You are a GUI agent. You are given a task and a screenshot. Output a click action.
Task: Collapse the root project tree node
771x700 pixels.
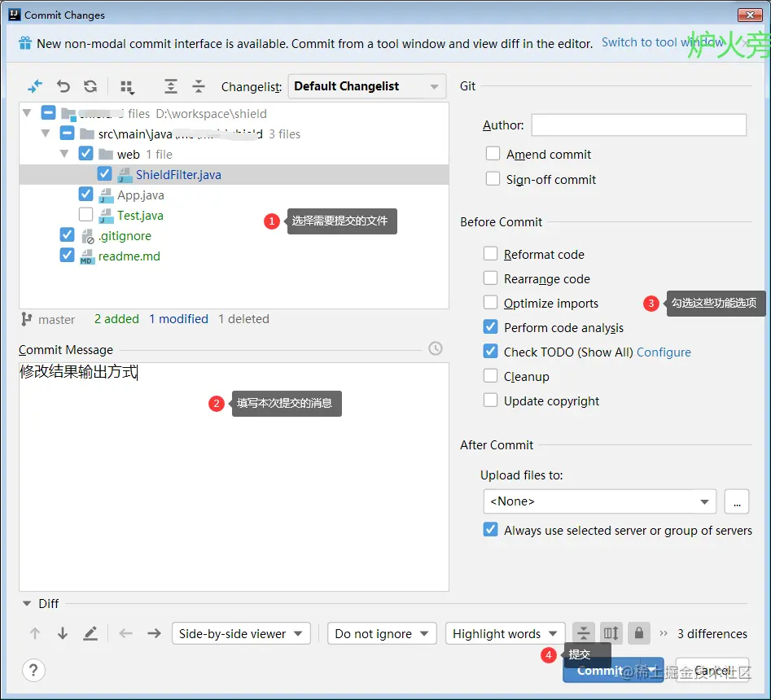pos(27,113)
